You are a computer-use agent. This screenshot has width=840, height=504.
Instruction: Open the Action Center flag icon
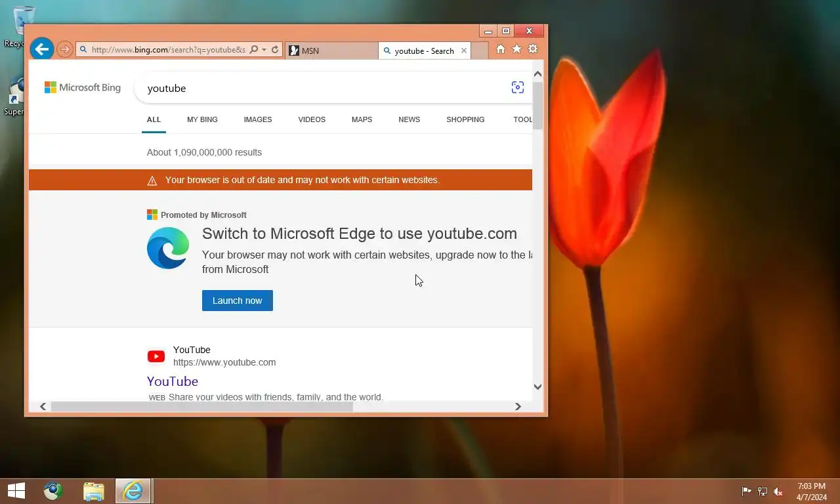[747, 492]
